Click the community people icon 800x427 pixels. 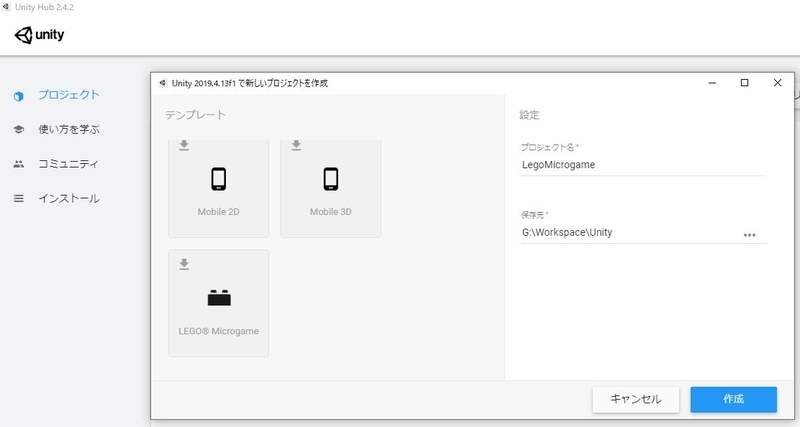pyautogui.click(x=19, y=164)
